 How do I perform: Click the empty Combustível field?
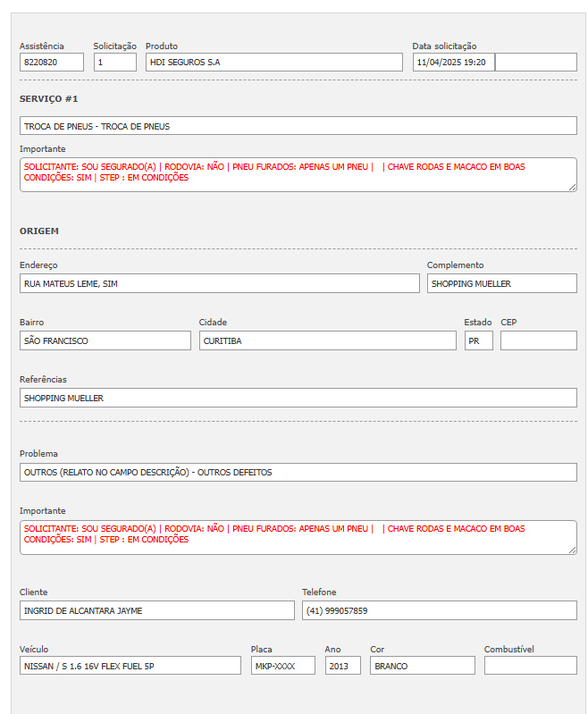coord(530,666)
